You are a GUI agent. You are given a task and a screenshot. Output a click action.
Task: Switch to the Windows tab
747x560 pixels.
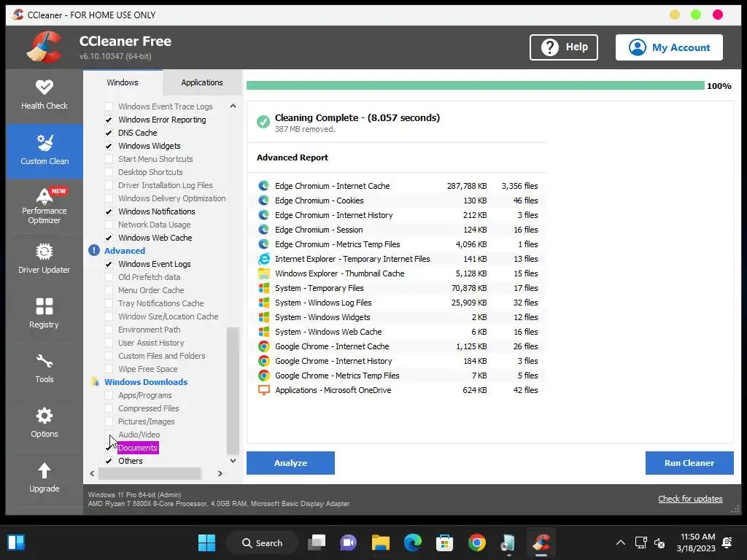point(123,82)
